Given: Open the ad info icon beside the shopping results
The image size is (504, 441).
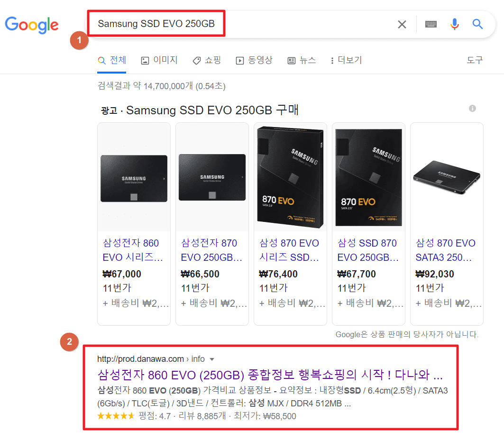Looking at the screenshot, I should [472, 108].
